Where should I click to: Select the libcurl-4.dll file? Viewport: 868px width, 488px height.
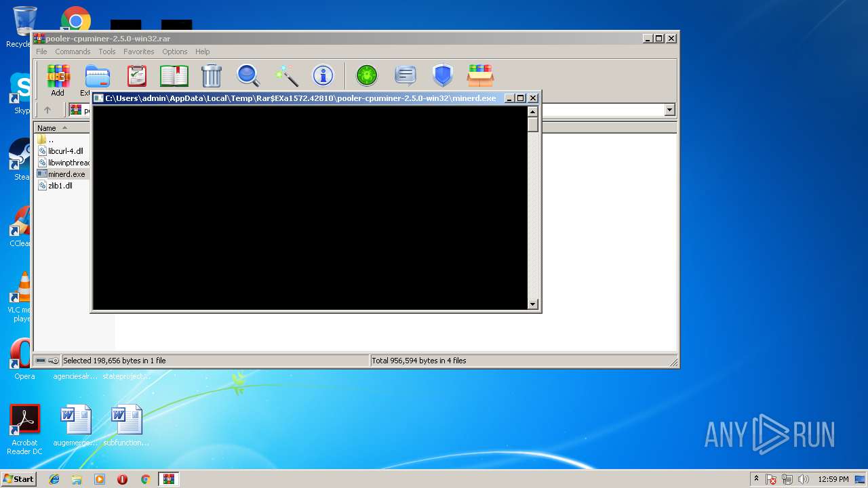[x=65, y=151]
